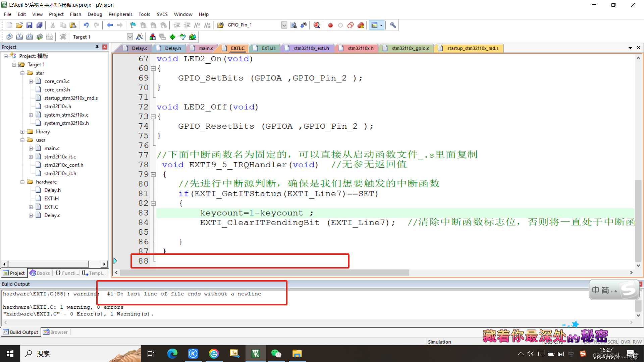Toggle a bookmark at the current line

(x=132, y=25)
